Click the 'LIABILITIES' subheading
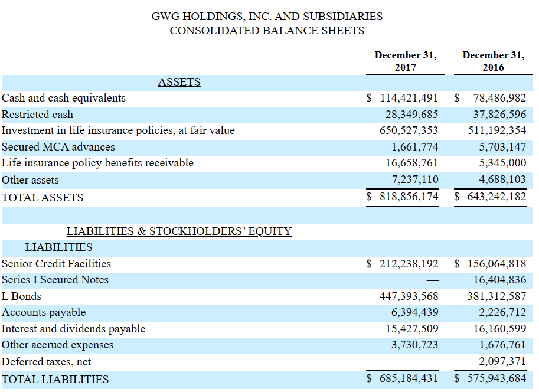The image size is (539, 392). click(x=59, y=247)
